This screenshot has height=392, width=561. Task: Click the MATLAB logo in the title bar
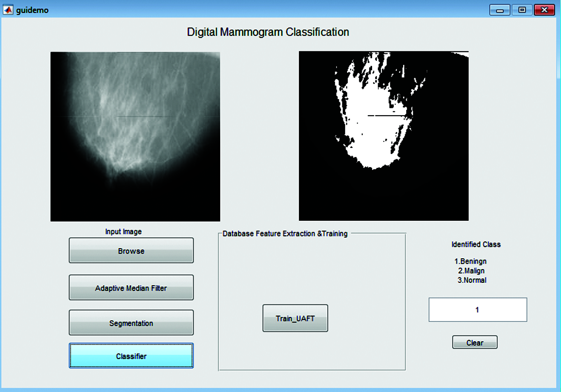8,10
